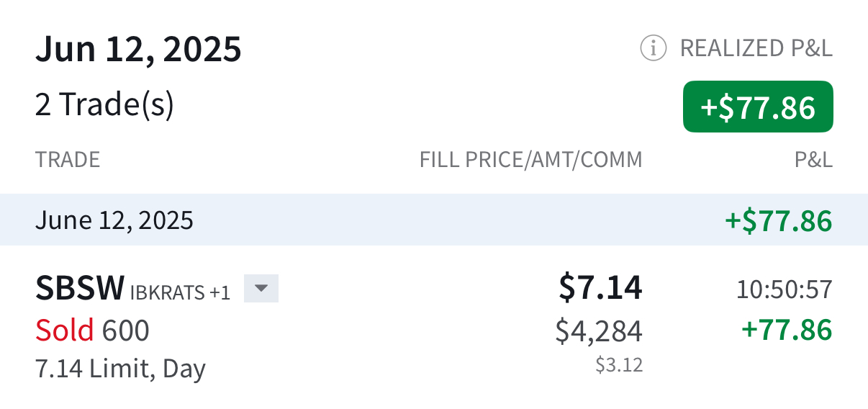Click the 10:50:57 trade timestamp
Viewport: 868px width, 409px height.
tap(785, 289)
